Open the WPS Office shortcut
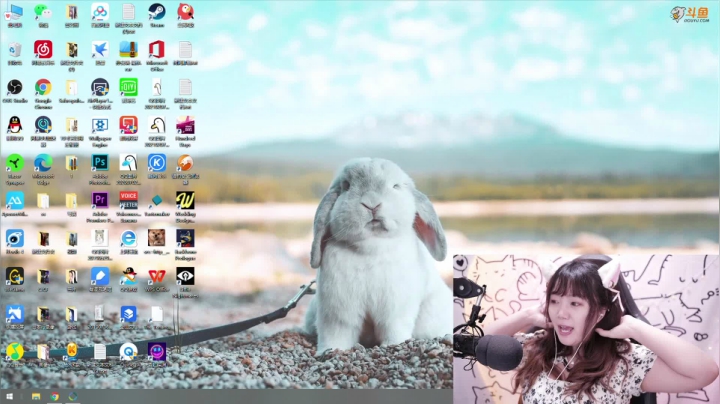 (157, 276)
